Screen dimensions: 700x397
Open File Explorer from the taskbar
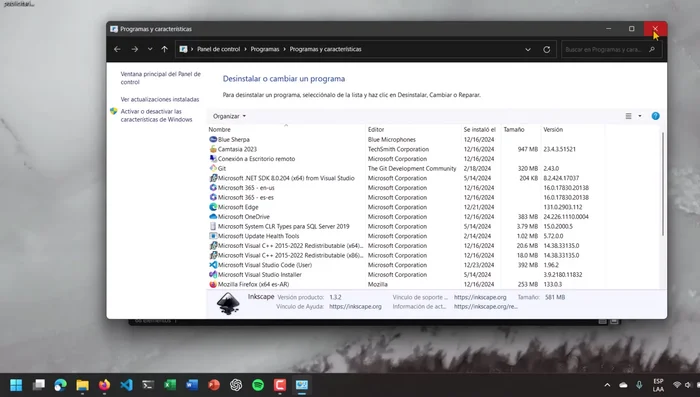tap(82, 385)
